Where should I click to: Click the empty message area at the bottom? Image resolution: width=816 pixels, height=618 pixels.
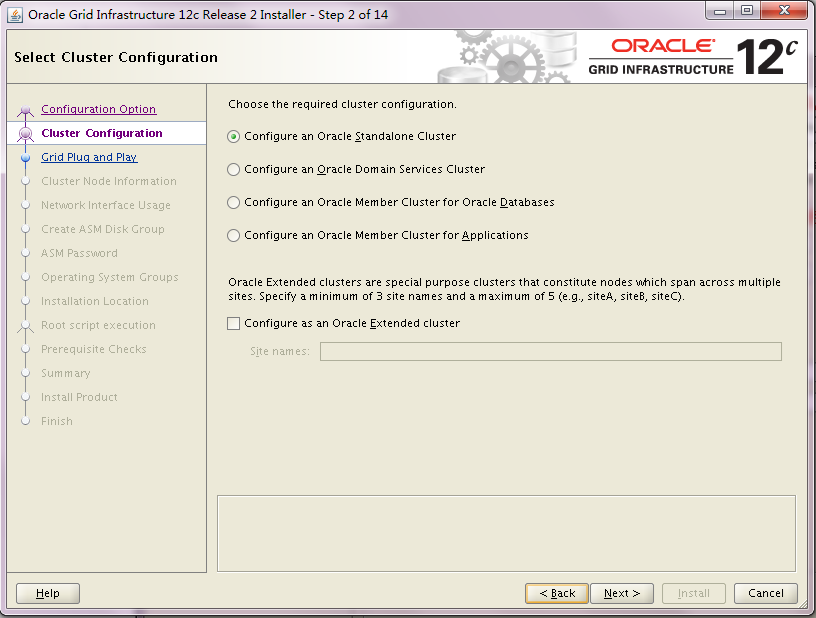point(506,533)
